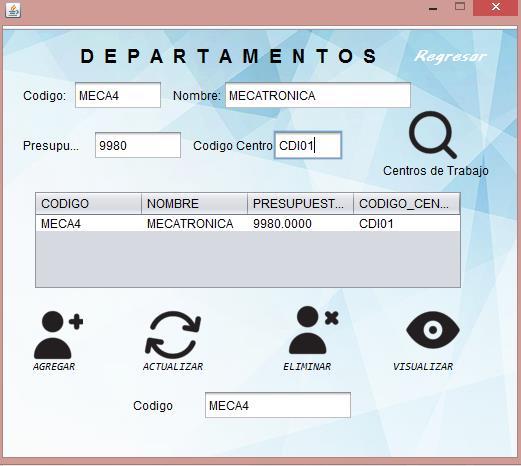Focus the bottom Codigo search field
521x466 pixels.
tap(278, 405)
